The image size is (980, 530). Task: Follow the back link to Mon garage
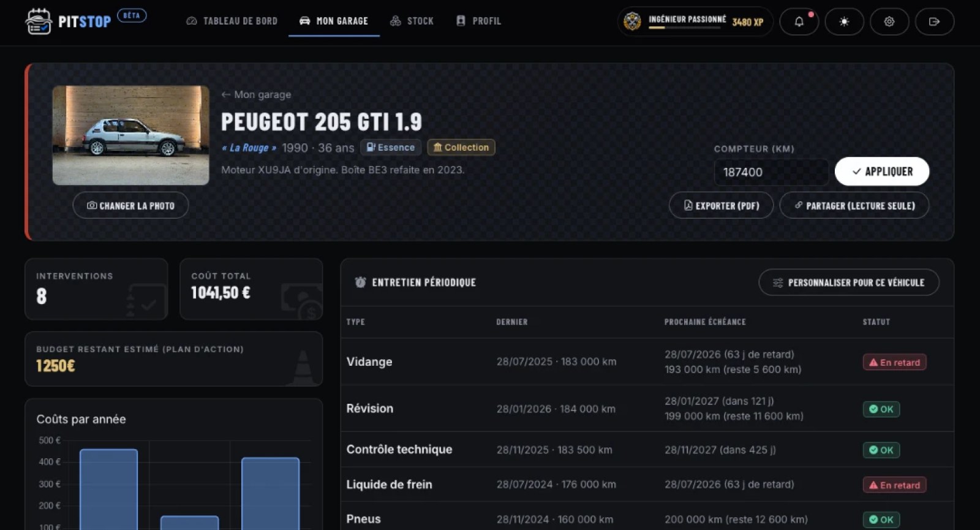tap(256, 95)
